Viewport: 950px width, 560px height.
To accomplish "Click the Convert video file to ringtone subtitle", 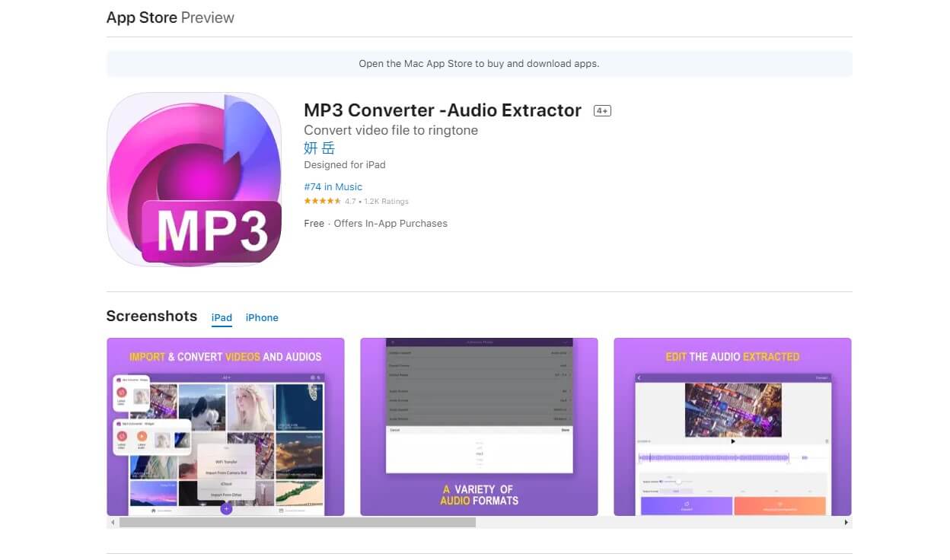I will pos(391,130).
